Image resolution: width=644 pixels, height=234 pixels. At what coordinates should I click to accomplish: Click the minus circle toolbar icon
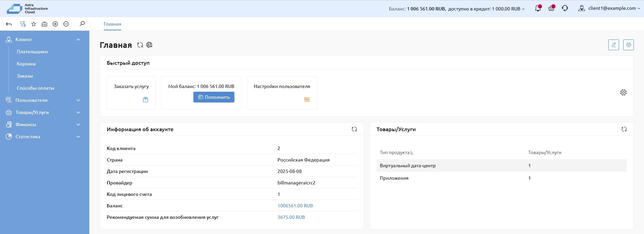click(66, 24)
